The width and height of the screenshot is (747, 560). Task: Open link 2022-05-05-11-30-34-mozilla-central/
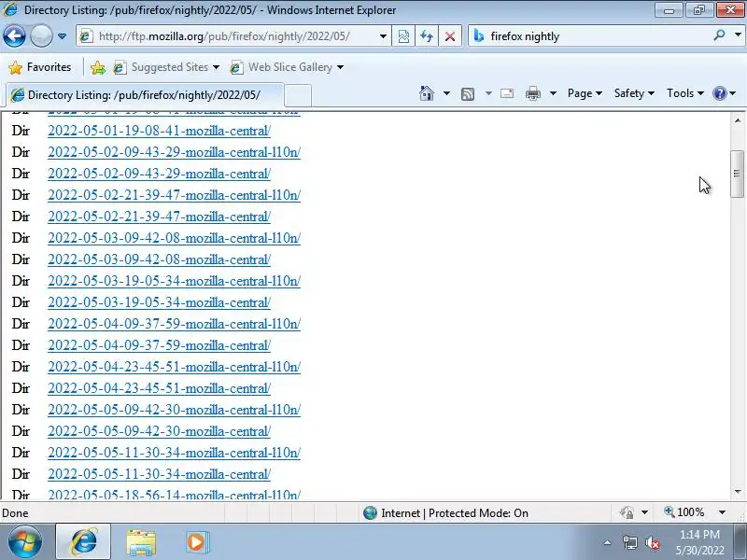[159, 473]
